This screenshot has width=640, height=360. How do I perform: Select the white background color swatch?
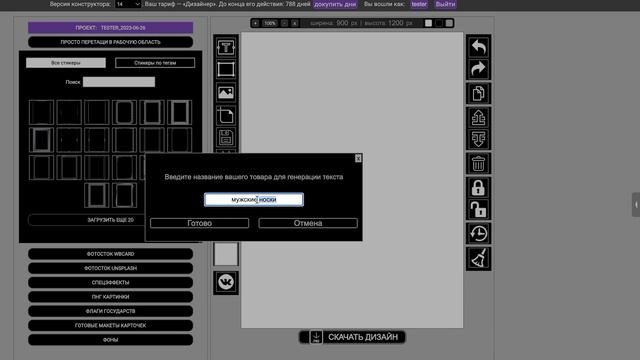pos(428,23)
